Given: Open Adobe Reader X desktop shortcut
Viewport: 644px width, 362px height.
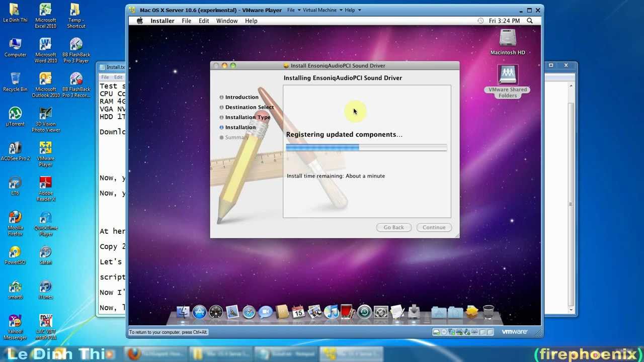Looking at the screenshot, I should pos(45,189).
